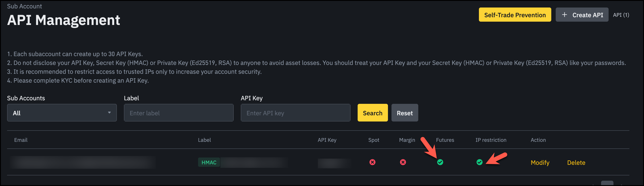
Task: Click the API (1) counter text
Action: click(x=621, y=15)
